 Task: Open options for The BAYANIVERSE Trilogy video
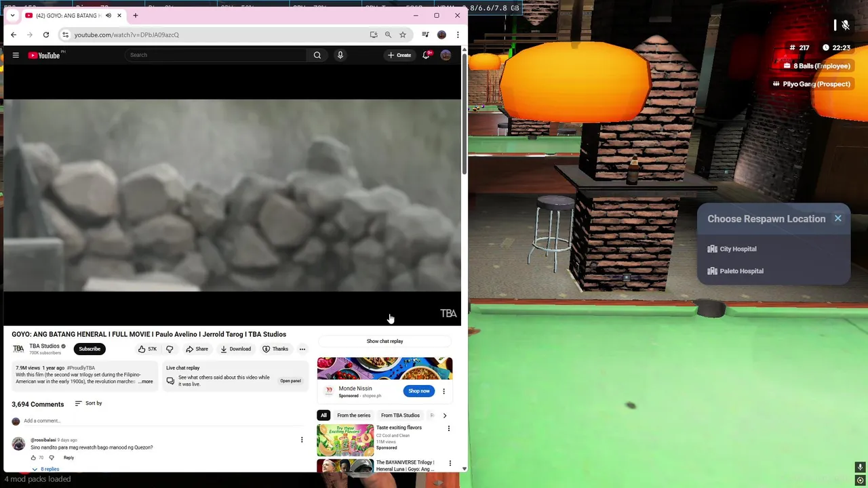tap(450, 464)
